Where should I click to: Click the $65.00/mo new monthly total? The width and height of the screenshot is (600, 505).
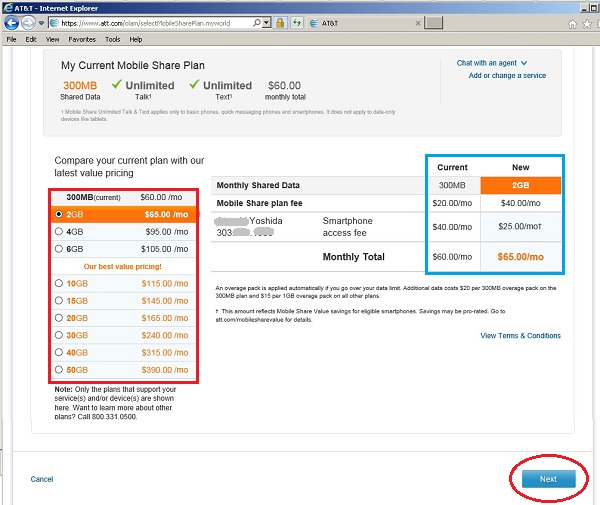tap(520, 257)
